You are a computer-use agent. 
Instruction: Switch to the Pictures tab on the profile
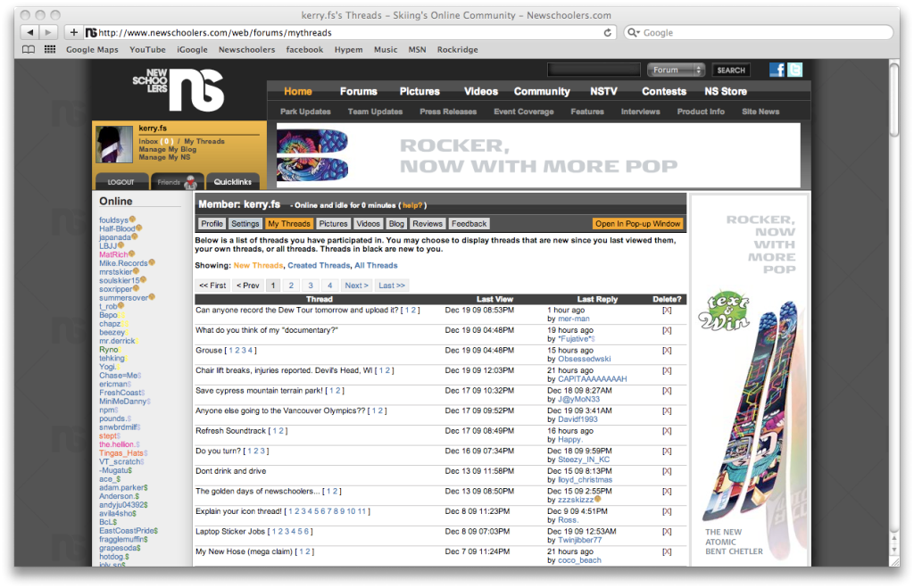333,223
